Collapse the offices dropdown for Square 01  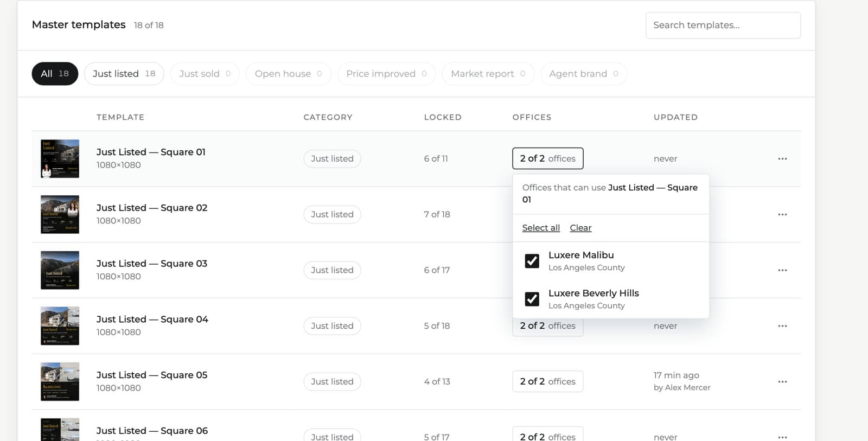pos(548,158)
